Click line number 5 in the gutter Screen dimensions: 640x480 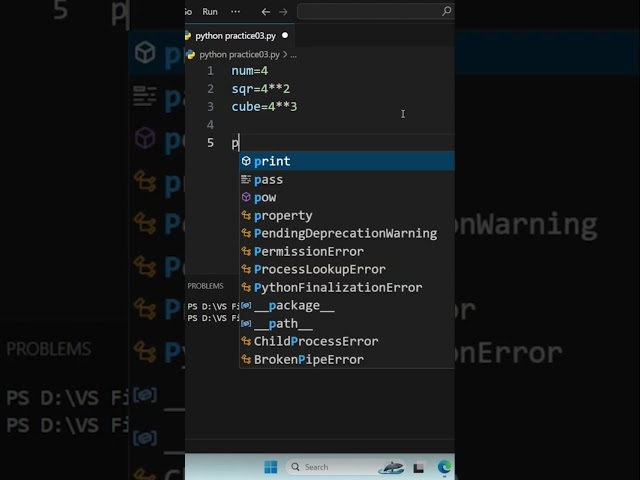(210, 142)
